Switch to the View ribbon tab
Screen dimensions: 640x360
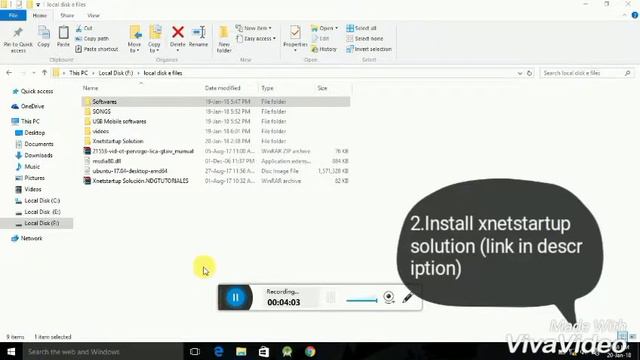pos(93,16)
